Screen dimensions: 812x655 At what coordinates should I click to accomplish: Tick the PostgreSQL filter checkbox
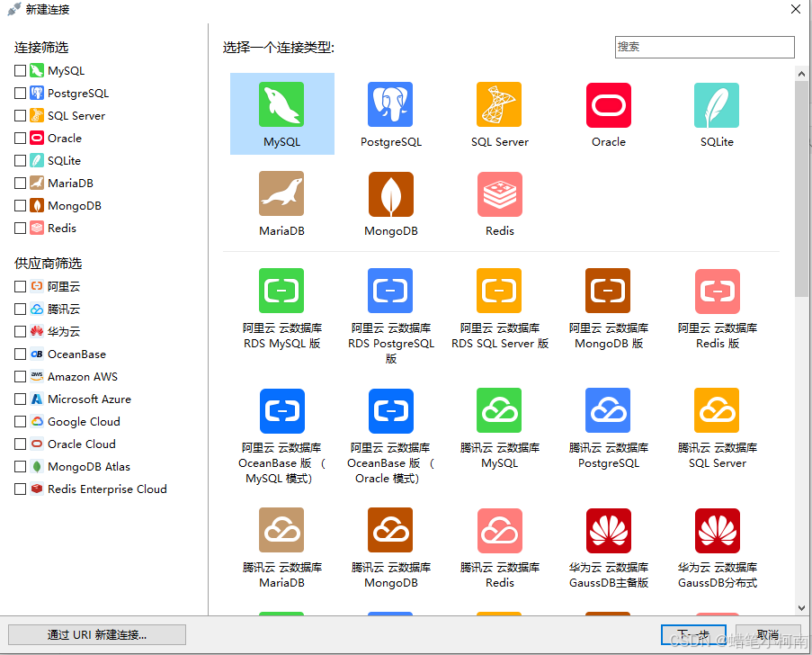(20, 93)
